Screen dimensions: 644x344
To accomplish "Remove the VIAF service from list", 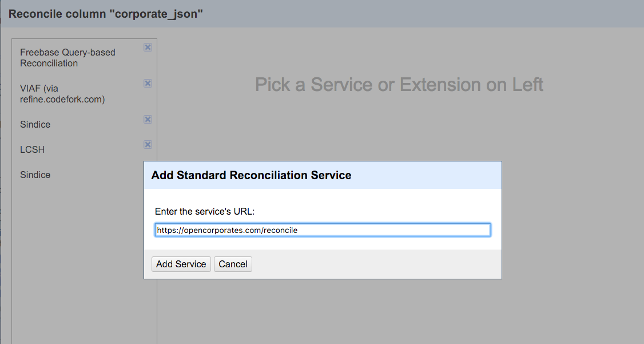I will [148, 84].
